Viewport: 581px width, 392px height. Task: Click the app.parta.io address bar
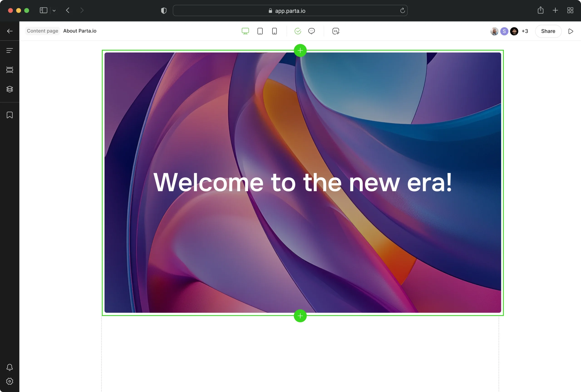point(290,10)
